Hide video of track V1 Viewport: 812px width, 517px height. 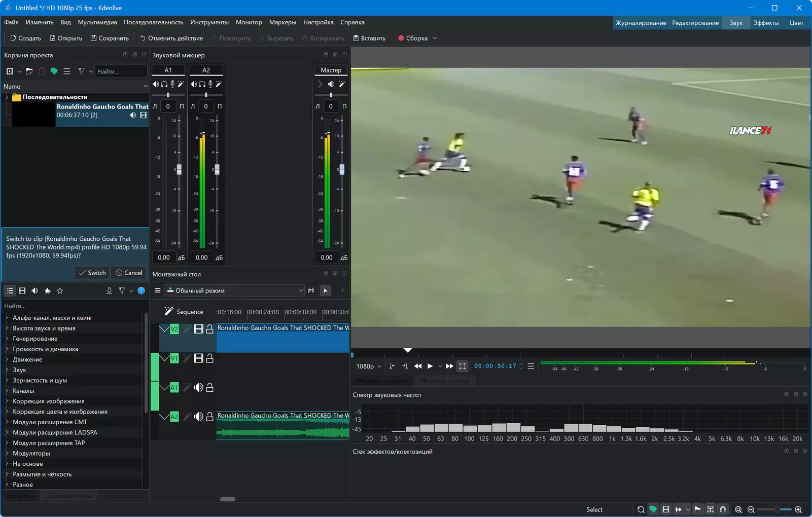coord(198,358)
